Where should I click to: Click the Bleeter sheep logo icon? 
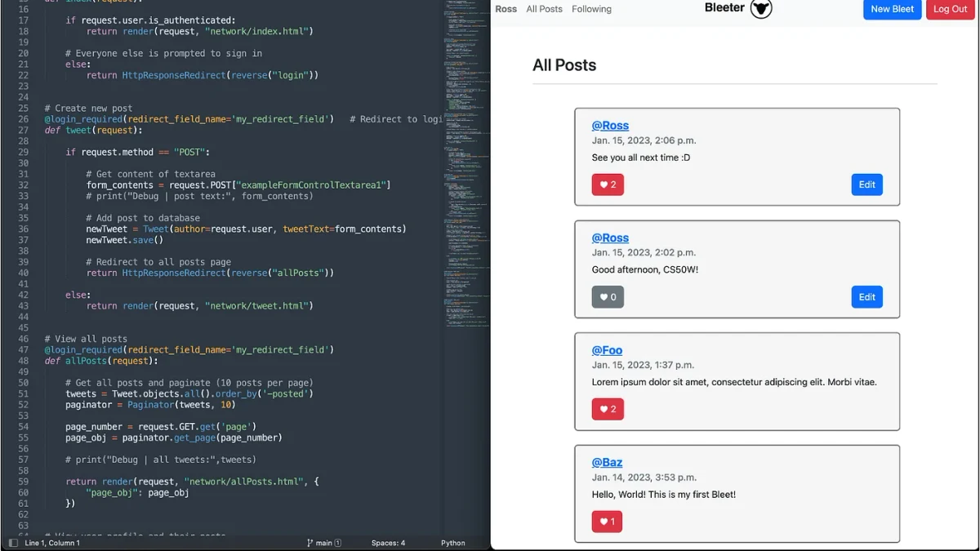(x=761, y=9)
